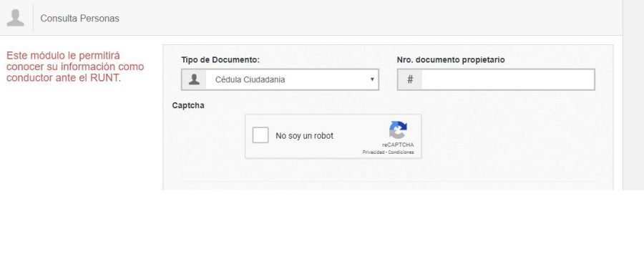
Task: Click the Tipo de Documento label
Action: [x=220, y=60]
